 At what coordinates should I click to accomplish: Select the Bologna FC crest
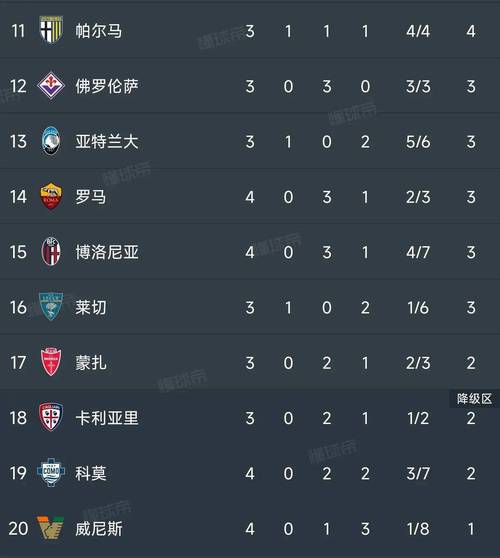tap(51, 252)
